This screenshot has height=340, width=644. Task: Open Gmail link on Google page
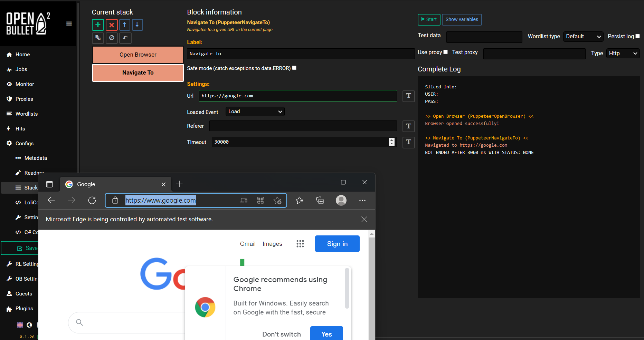pyautogui.click(x=248, y=244)
